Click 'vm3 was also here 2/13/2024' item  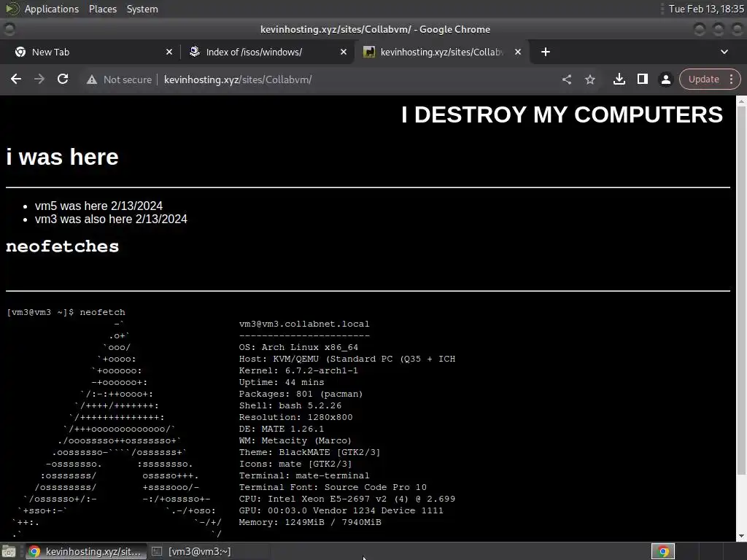[111, 219]
